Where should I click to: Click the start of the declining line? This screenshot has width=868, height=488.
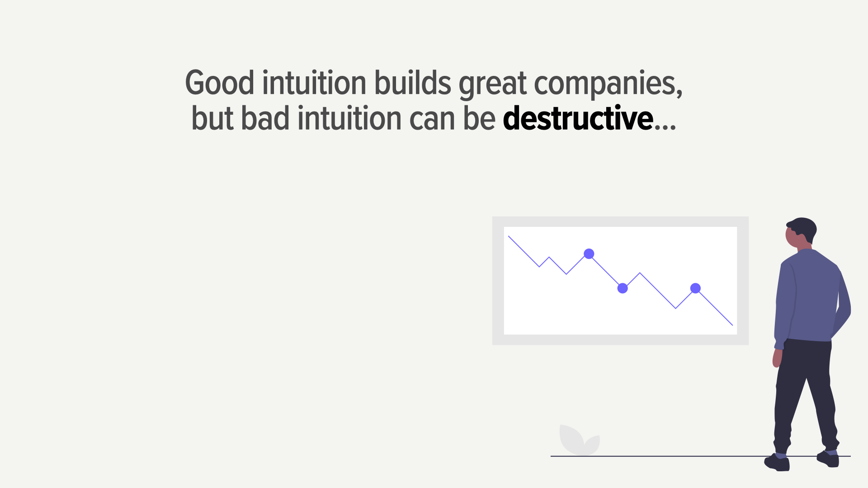(509, 236)
